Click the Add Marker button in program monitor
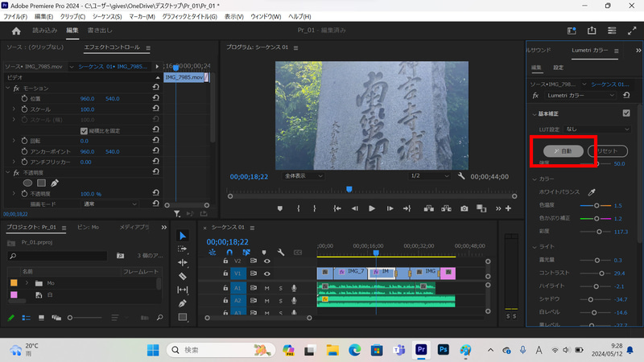The width and height of the screenshot is (644, 362). tap(280, 208)
